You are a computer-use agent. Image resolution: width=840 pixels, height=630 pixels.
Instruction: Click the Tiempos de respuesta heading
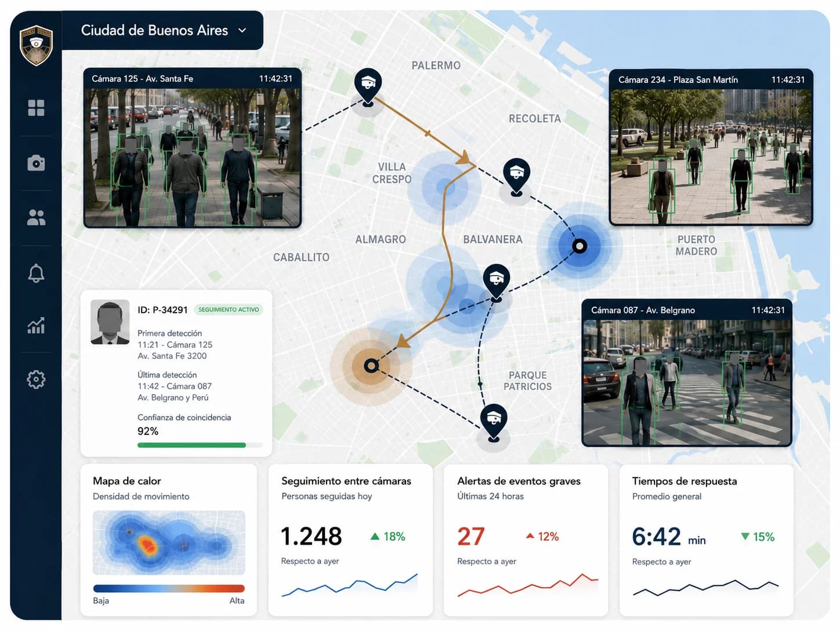[685, 481]
